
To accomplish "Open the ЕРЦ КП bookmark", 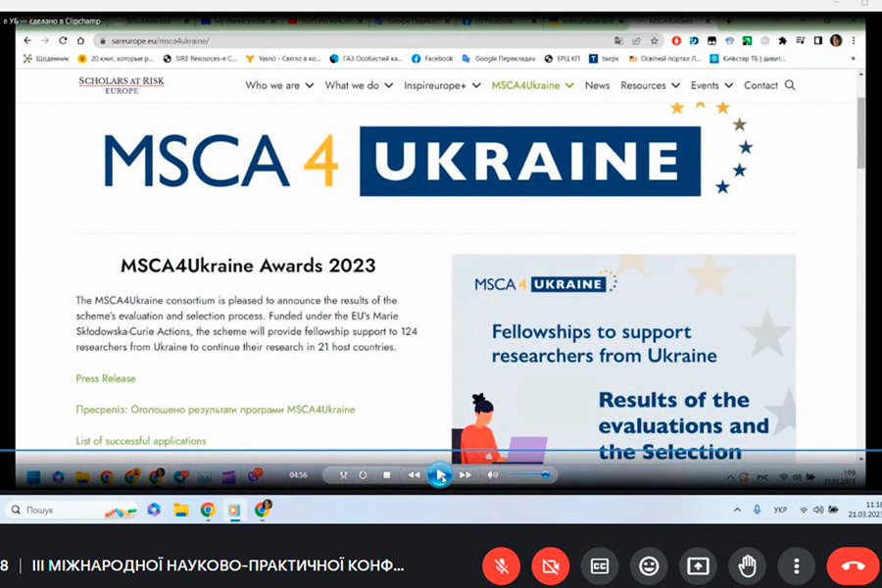I will (562, 59).
